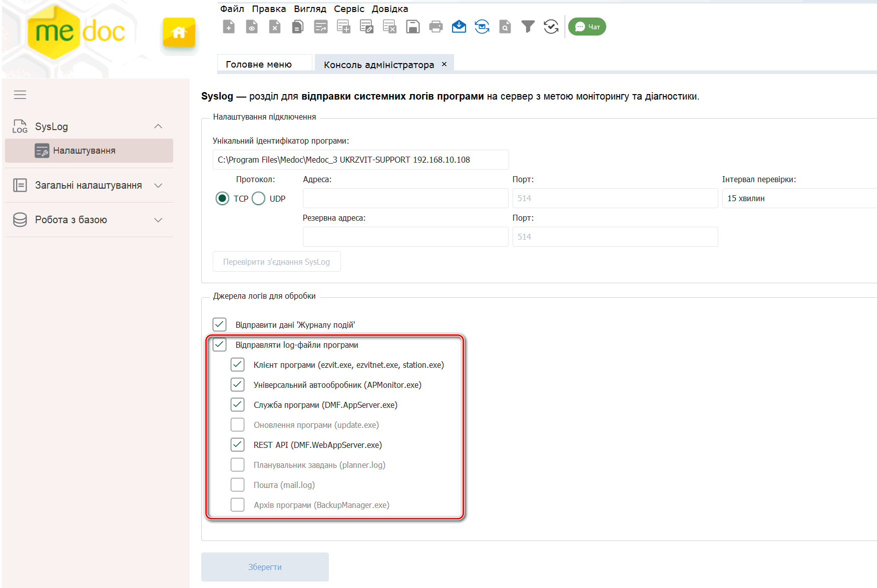Click the create new document icon
Screen dimensions: 877x588
(229, 27)
